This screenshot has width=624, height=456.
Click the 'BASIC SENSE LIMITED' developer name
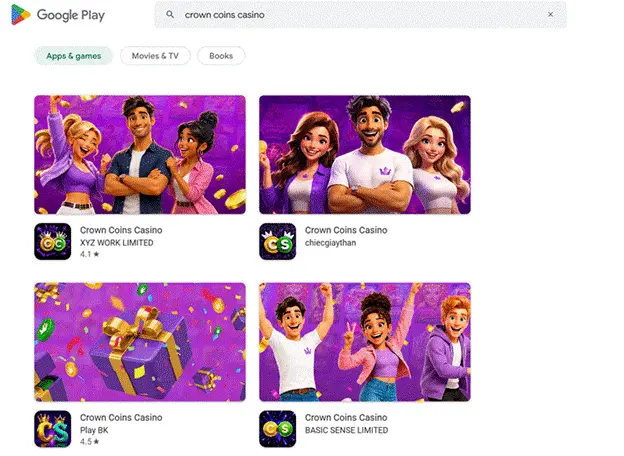pyautogui.click(x=346, y=430)
